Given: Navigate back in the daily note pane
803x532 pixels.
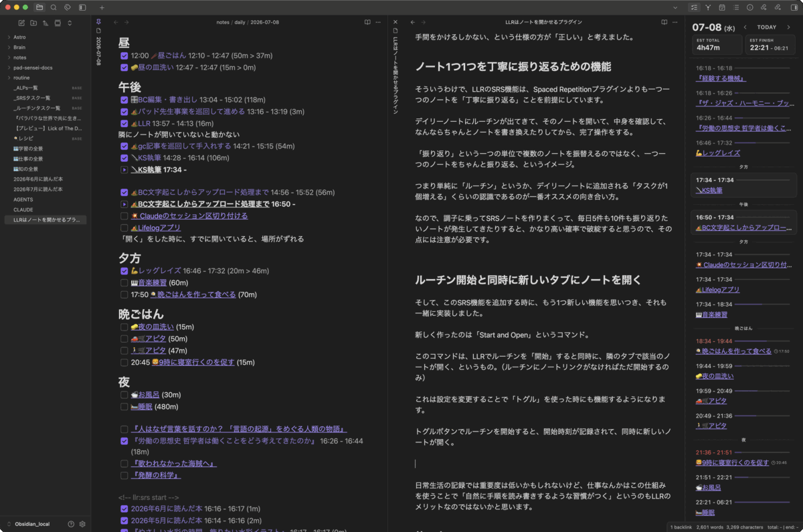Looking at the screenshot, I should tap(116, 22).
